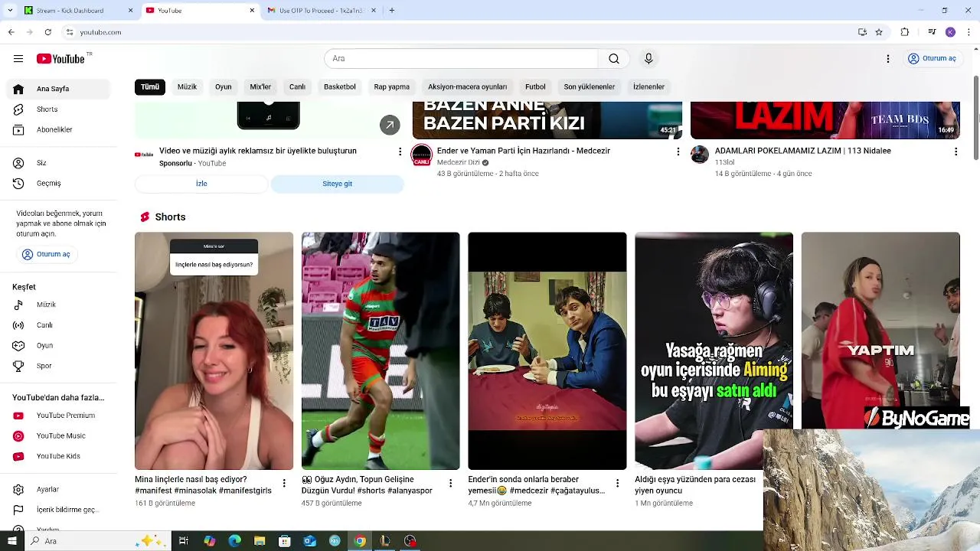Viewport: 980px width, 551px height.
Task: Click the İzle button on the ad
Action: (201, 184)
